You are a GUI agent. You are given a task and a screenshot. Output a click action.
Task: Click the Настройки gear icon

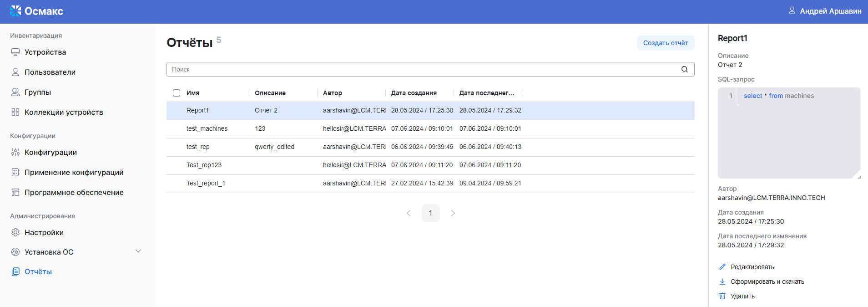pos(15,232)
